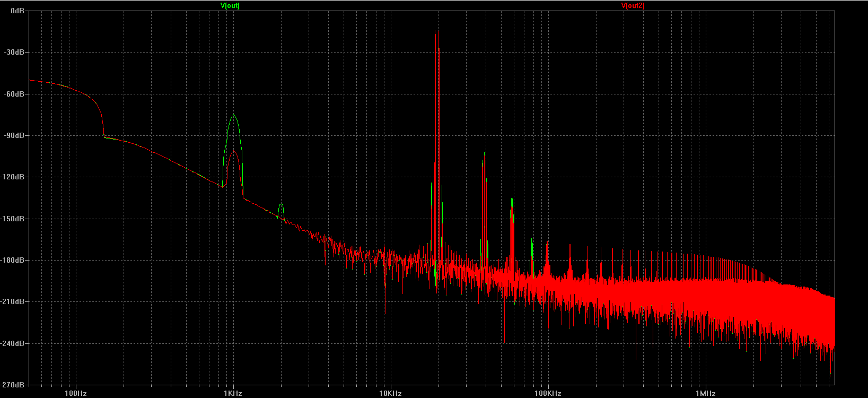The image size is (868, 398).
Task: Click the red V(out2) trace label
Action: tap(633, 6)
